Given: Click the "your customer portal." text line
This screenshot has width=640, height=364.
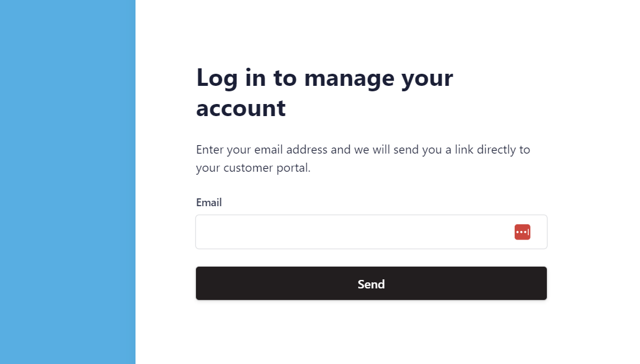Looking at the screenshot, I should point(253,168).
